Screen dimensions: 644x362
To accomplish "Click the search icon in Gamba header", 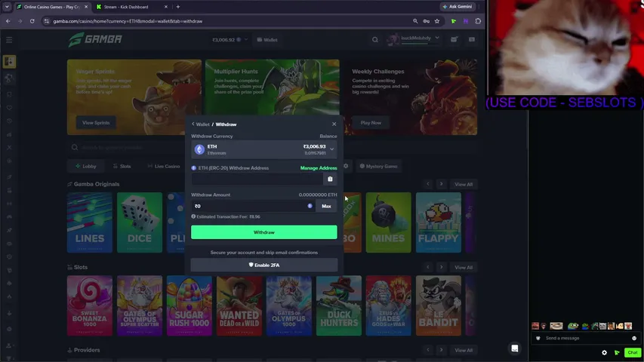I will (x=375, y=40).
